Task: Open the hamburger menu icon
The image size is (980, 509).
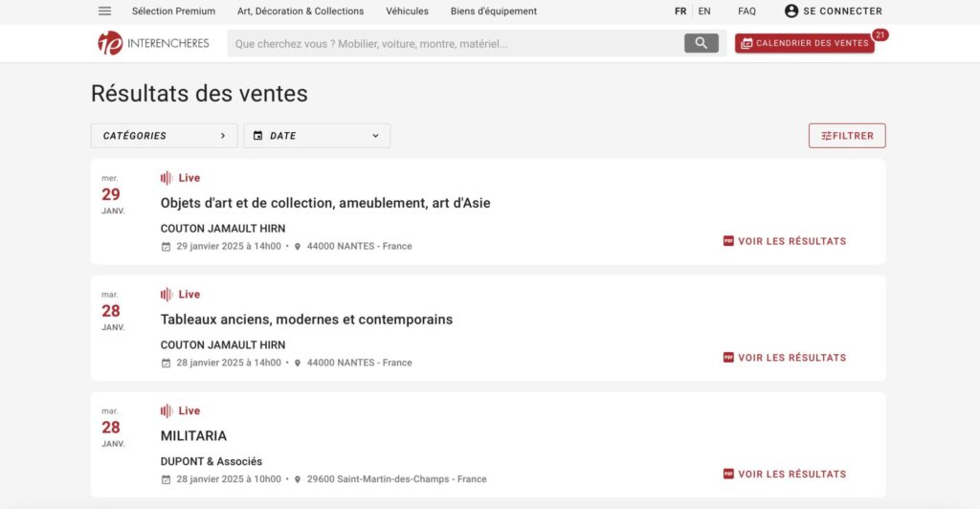Action: coord(104,11)
